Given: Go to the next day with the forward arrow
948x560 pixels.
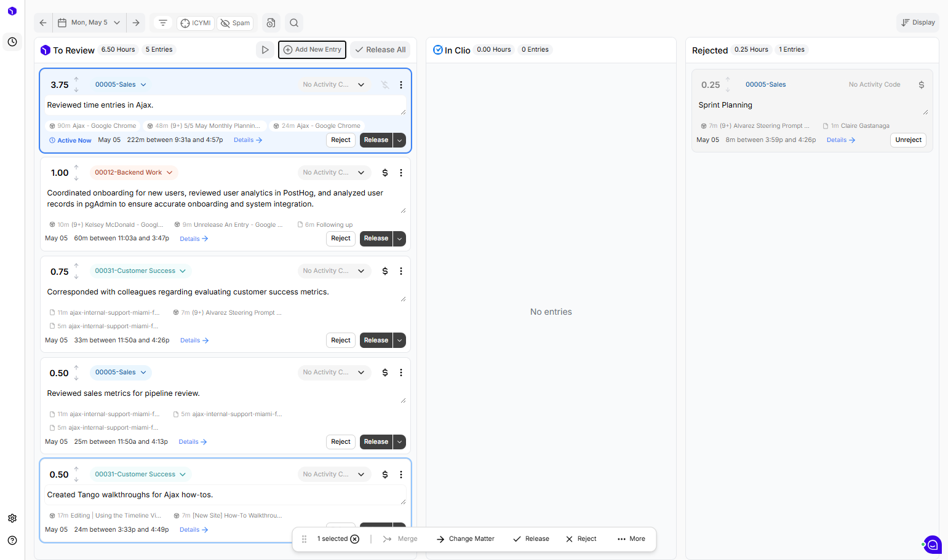Looking at the screenshot, I should (x=136, y=23).
